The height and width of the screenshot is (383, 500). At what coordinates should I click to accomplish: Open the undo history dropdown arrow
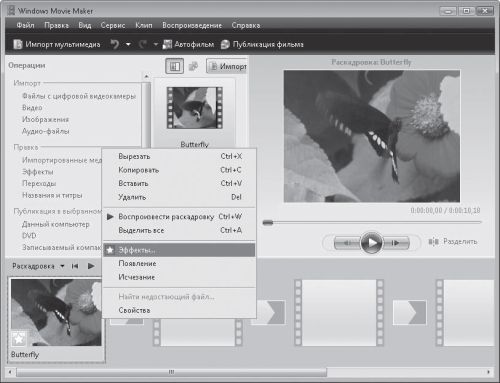click(x=128, y=44)
